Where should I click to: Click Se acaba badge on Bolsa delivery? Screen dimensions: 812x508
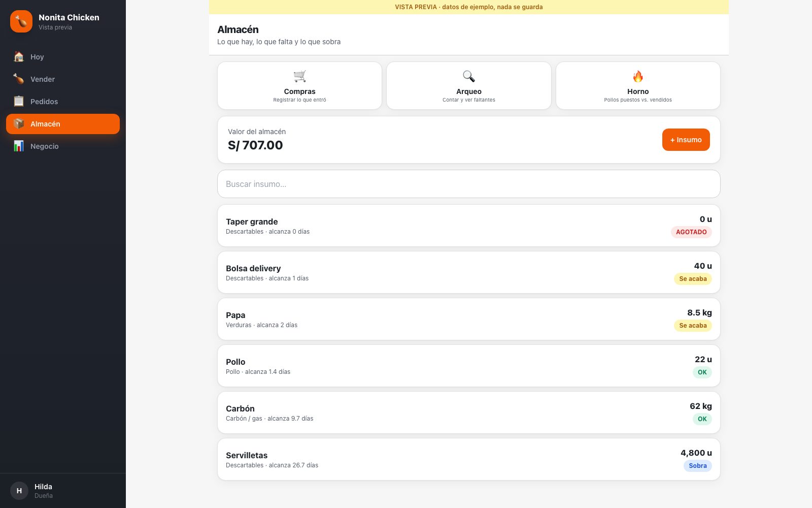pos(693,279)
